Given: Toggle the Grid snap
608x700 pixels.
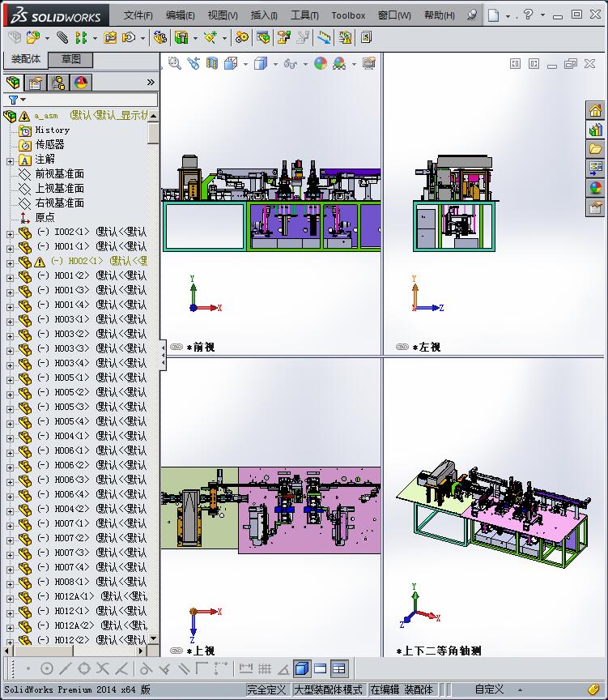Looking at the screenshot, I should click(265, 668).
